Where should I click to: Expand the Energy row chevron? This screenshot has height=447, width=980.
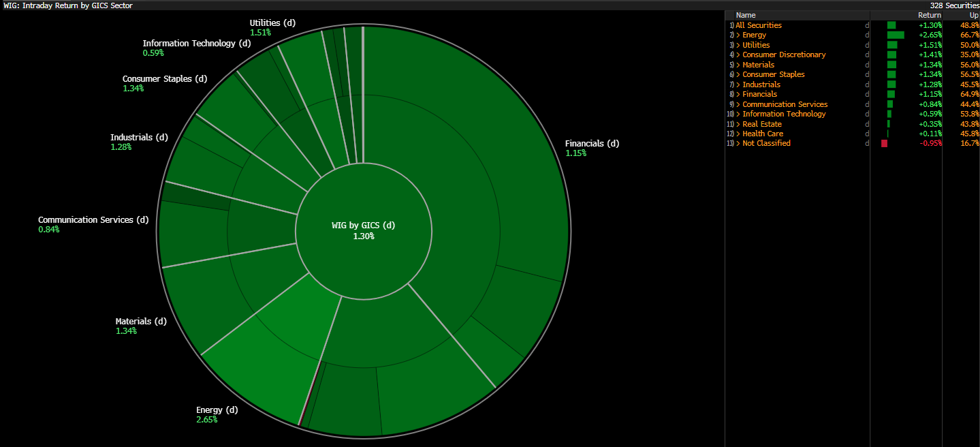tap(738, 35)
